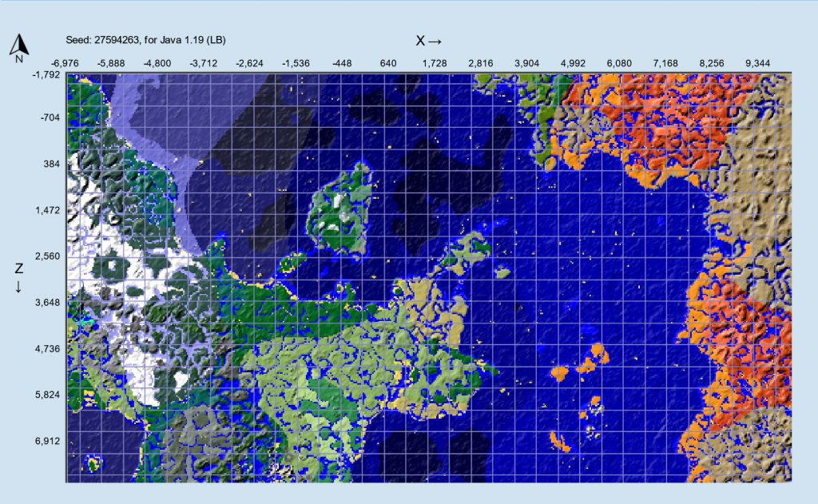
Task: Click the X axis direction arrow label
Action: click(x=429, y=40)
